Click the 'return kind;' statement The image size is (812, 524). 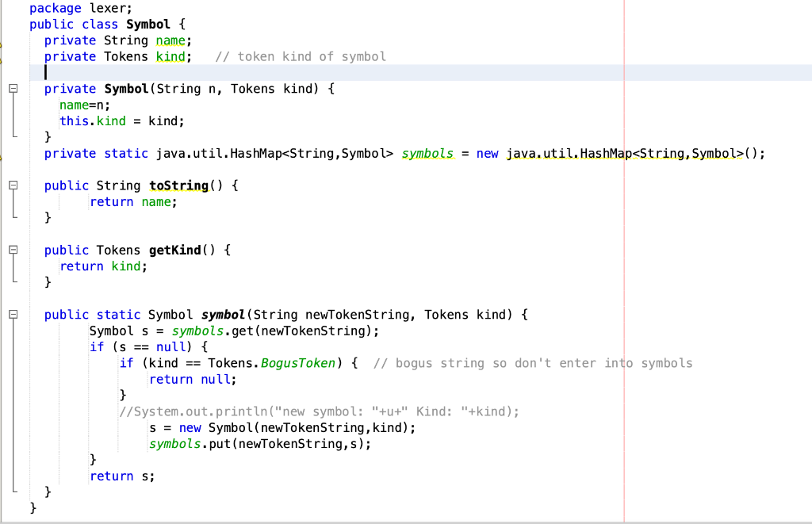(x=104, y=266)
